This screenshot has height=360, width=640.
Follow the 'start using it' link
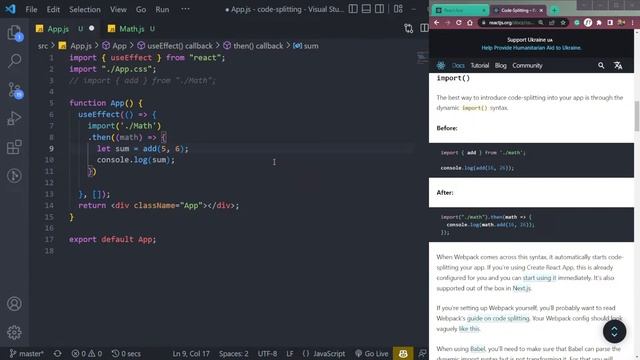coord(539,278)
